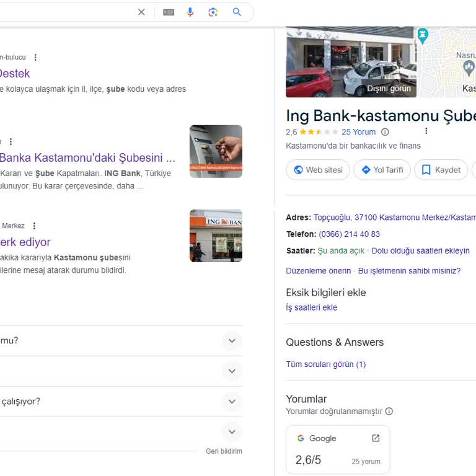The height and width of the screenshot is (476, 476).
Task: Get directions with Yol Tarifi button
Action: (x=382, y=170)
